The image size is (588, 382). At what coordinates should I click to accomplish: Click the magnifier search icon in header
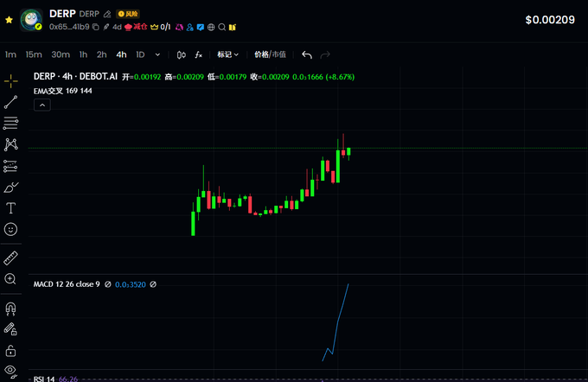[x=221, y=27]
